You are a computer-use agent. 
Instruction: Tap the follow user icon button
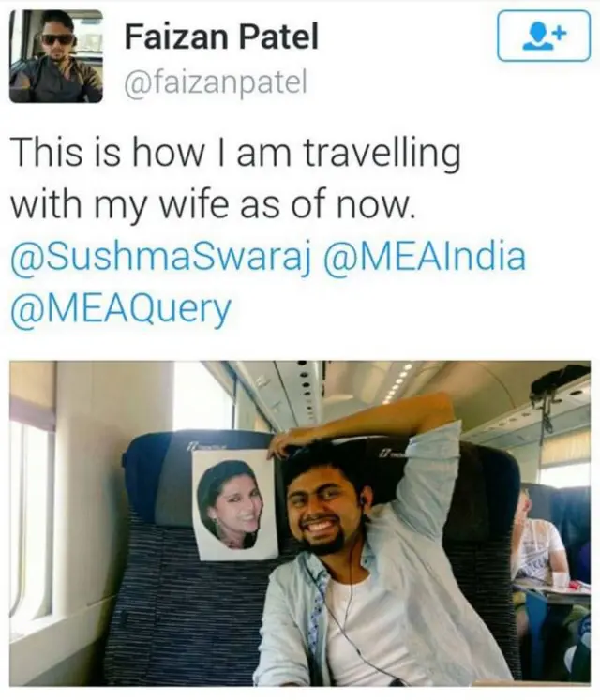point(544,36)
